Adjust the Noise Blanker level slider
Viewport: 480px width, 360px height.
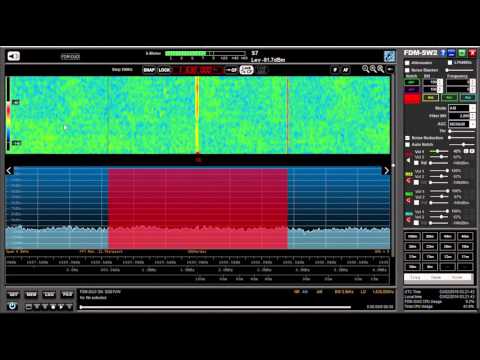click(460, 70)
